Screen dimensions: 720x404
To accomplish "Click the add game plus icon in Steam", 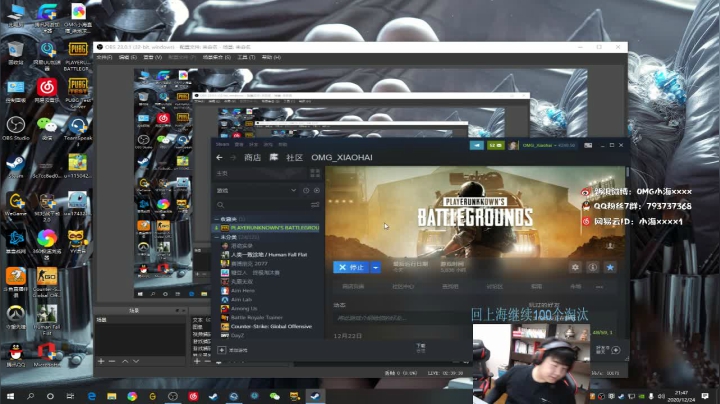I will pyautogui.click(x=221, y=350).
